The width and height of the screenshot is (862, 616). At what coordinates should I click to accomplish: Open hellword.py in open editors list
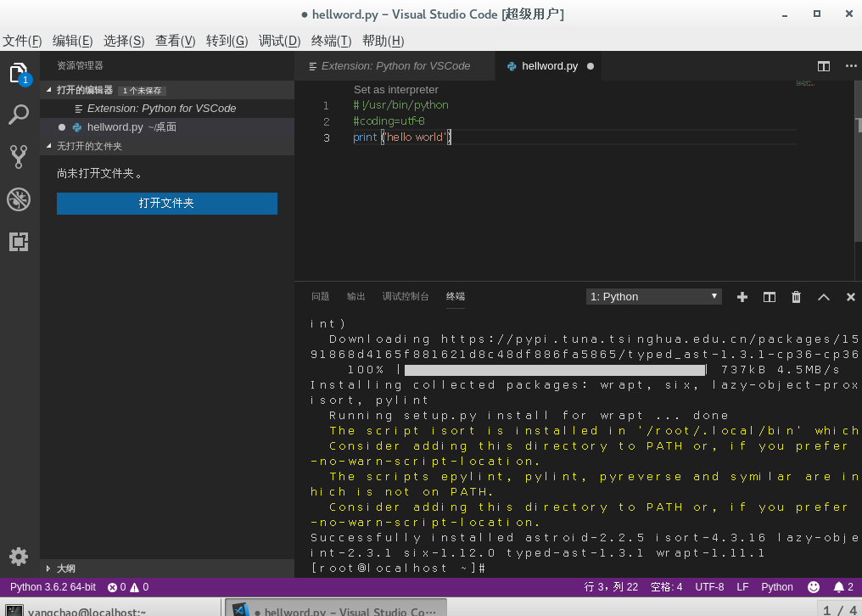point(167,127)
